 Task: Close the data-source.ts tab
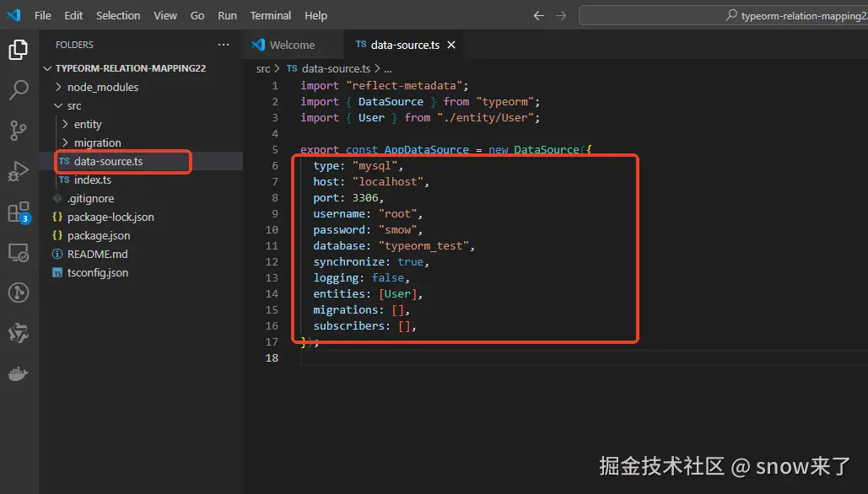pos(451,45)
